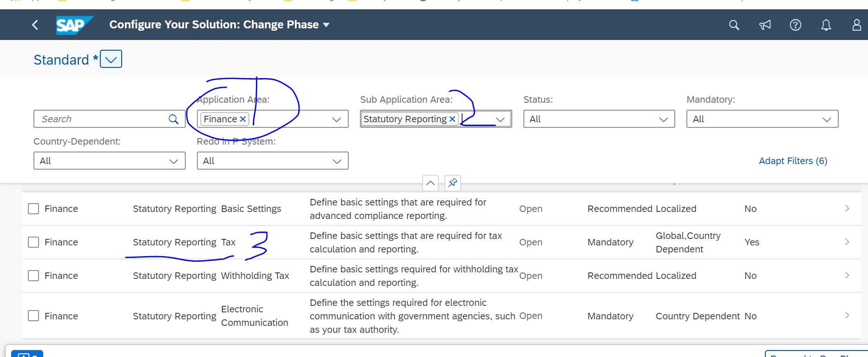Click 'Global,Country Dependent' cell

click(688, 242)
